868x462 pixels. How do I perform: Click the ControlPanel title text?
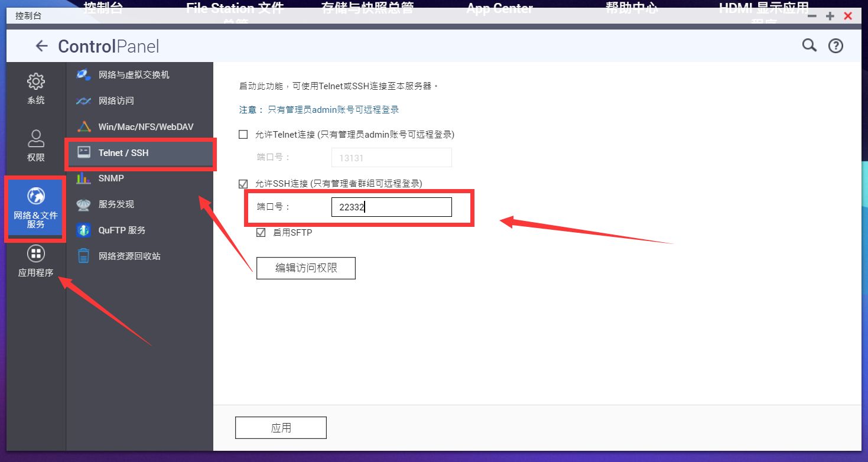tap(108, 46)
